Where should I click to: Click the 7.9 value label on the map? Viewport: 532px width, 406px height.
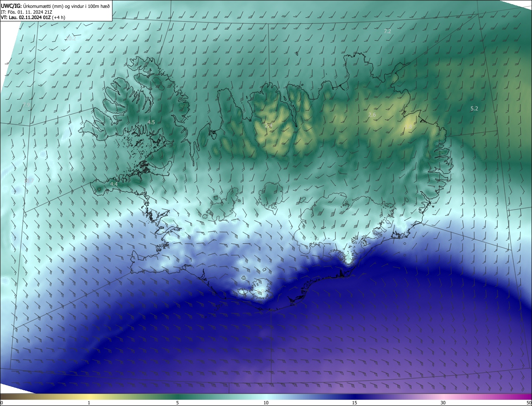[x=26, y=105]
